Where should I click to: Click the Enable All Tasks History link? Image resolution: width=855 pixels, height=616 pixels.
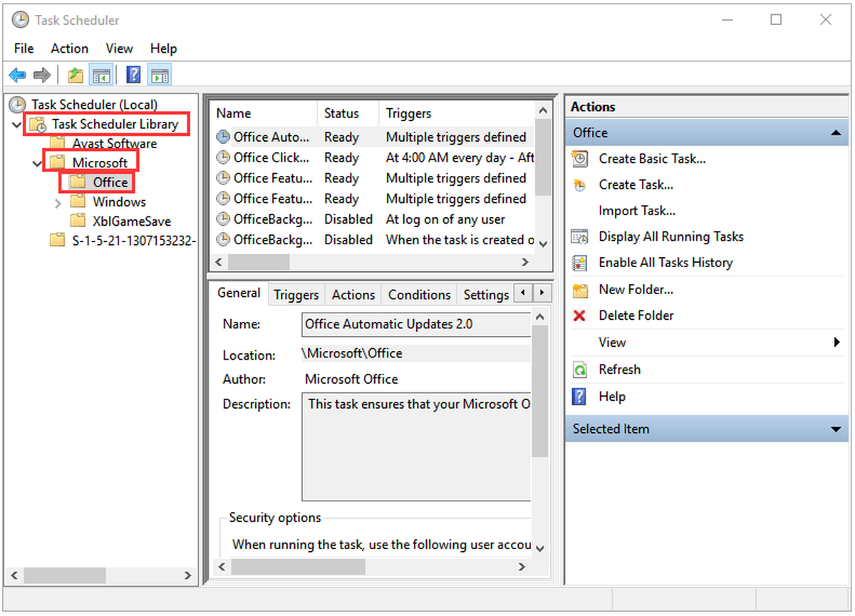[665, 263]
